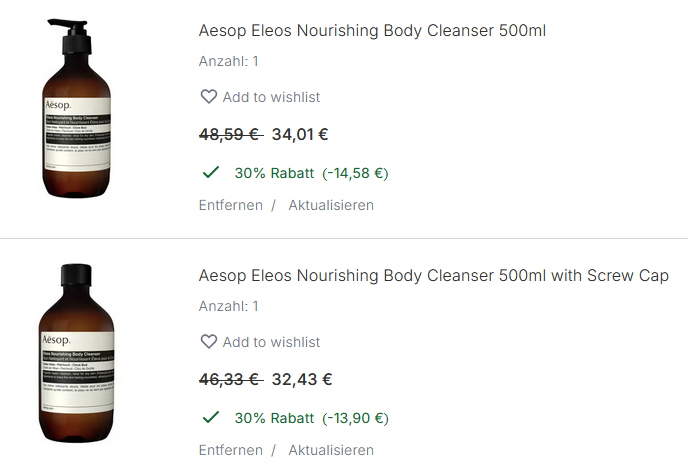Open the Aesop Eleos Nourishing Body Cleanser 500ml title

(x=372, y=30)
